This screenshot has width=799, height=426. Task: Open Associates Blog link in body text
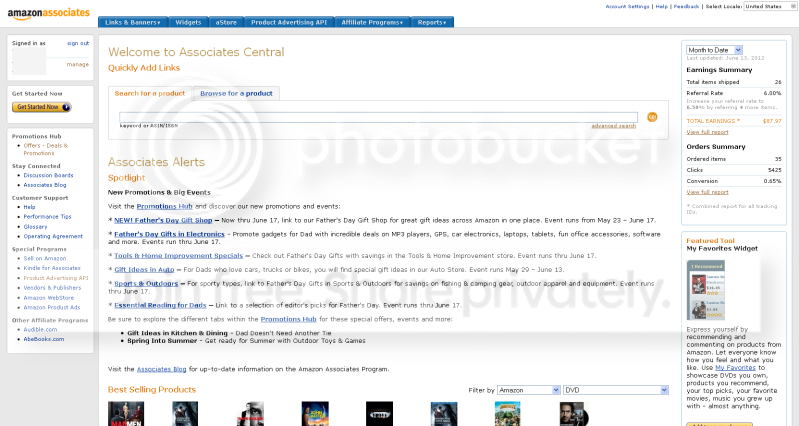click(x=162, y=369)
